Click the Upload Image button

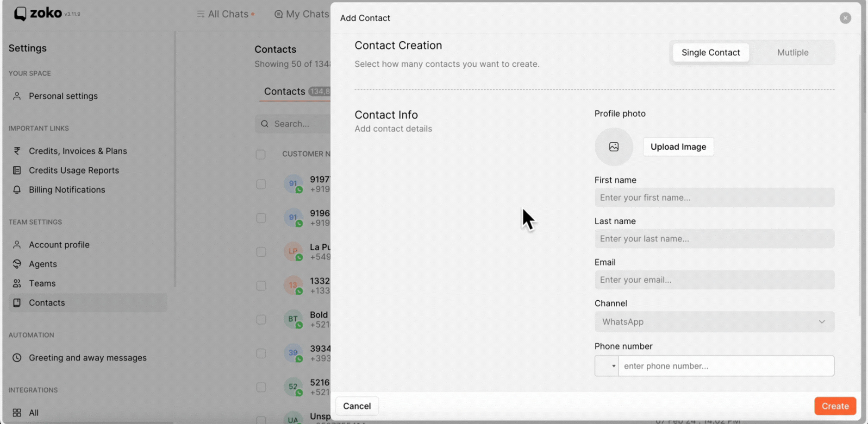tap(678, 147)
